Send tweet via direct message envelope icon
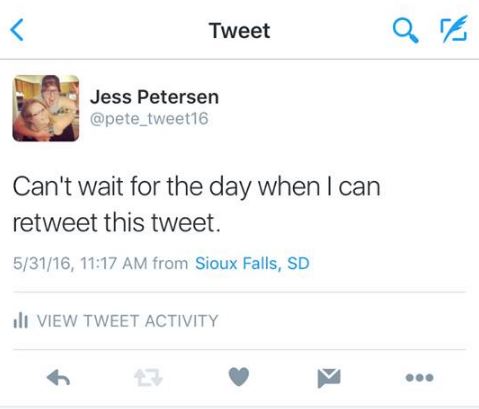 pyautogui.click(x=329, y=378)
